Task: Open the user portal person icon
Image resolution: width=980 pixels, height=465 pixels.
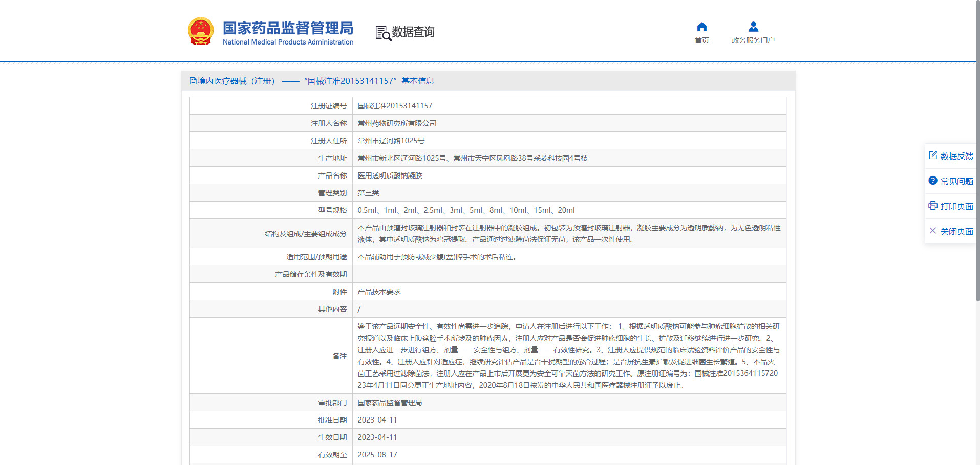Action: coord(753,27)
